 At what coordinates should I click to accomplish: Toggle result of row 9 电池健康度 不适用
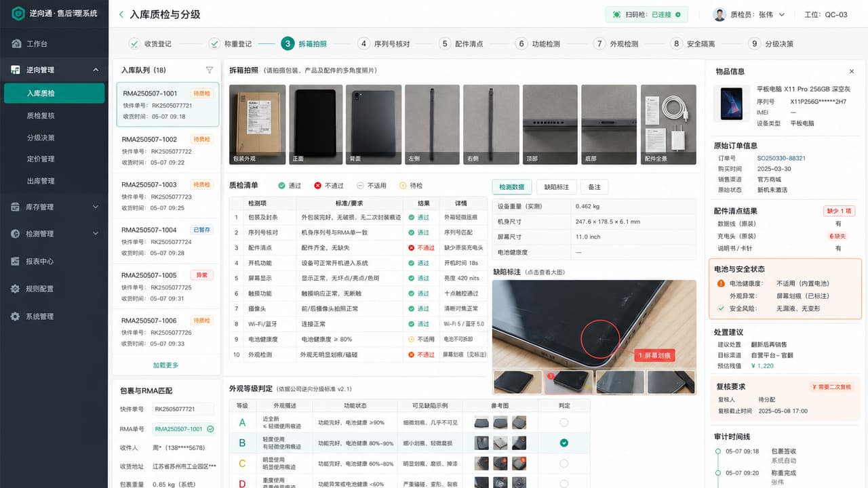click(x=421, y=339)
